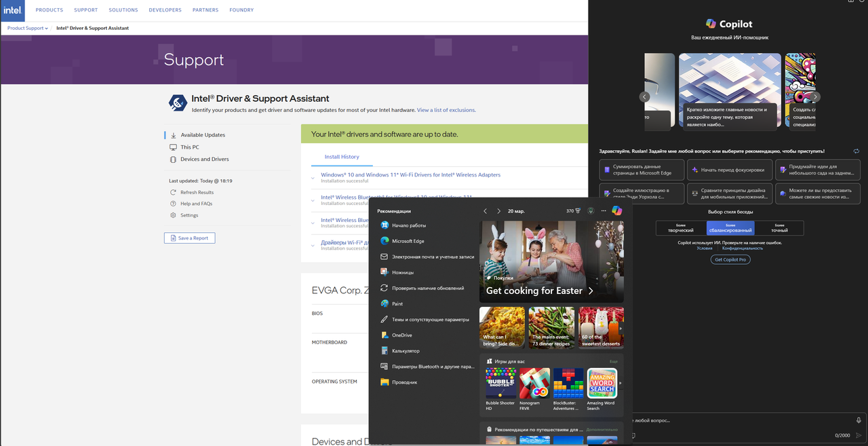Click the send arrow icon in Copilot input

[x=859, y=435]
